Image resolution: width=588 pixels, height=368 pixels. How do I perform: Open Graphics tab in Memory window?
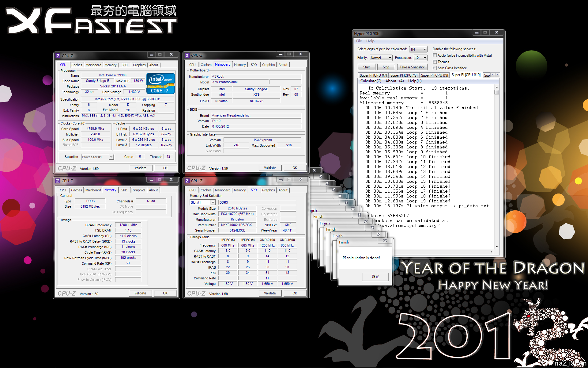pos(139,190)
